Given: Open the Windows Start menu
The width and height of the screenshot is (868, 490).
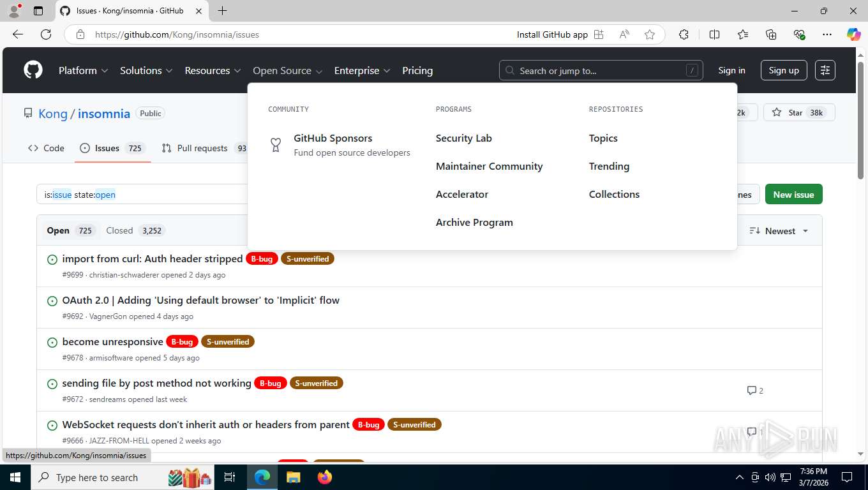Looking at the screenshot, I should (15, 477).
